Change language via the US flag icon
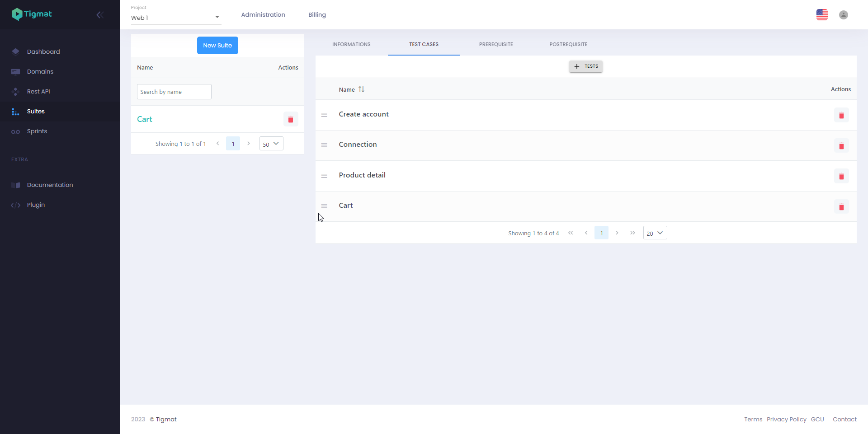This screenshot has height=434, width=868. click(x=822, y=15)
